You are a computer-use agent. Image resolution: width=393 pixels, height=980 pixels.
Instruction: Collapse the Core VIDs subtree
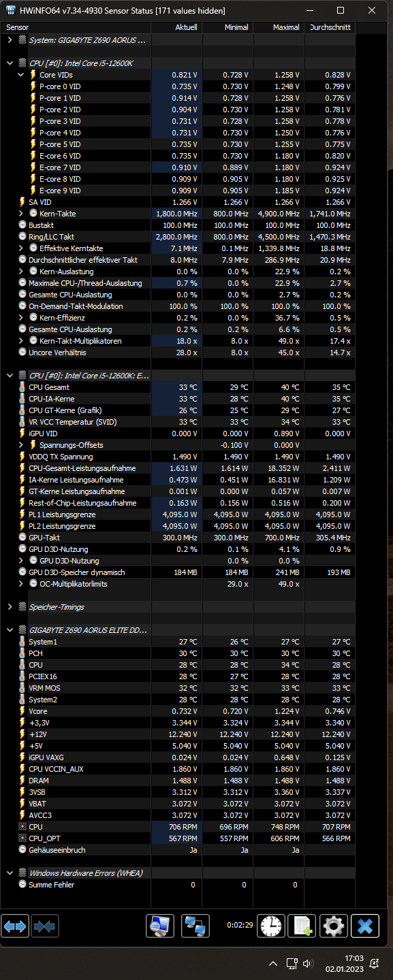tap(21, 75)
